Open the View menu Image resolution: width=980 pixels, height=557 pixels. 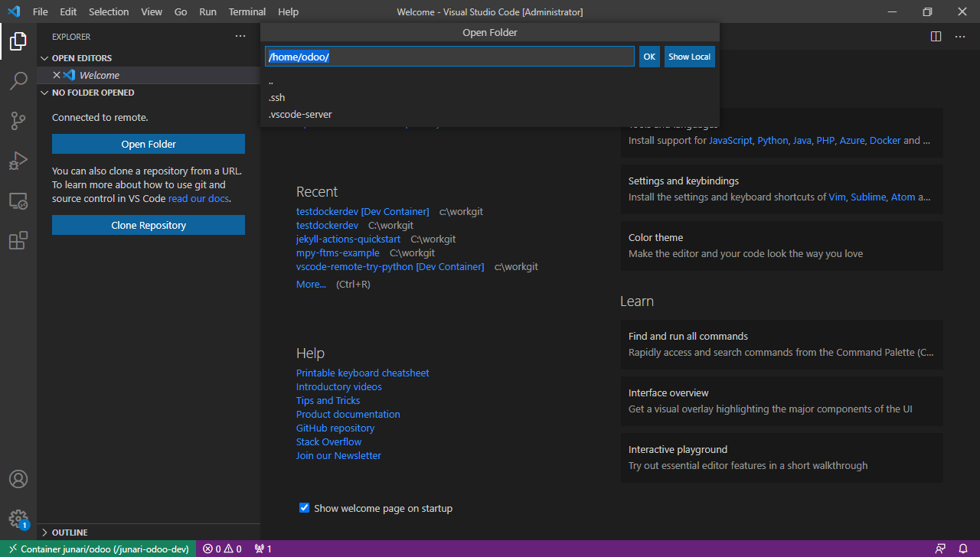tap(152, 11)
